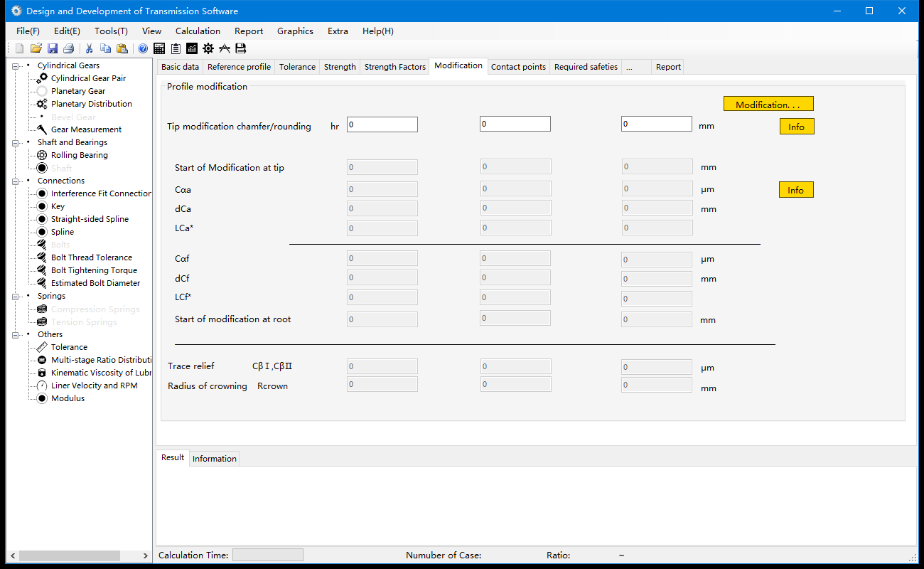The width and height of the screenshot is (924, 569).
Task: Click the drafting compass toolbar icon
Action: (225, 48)
